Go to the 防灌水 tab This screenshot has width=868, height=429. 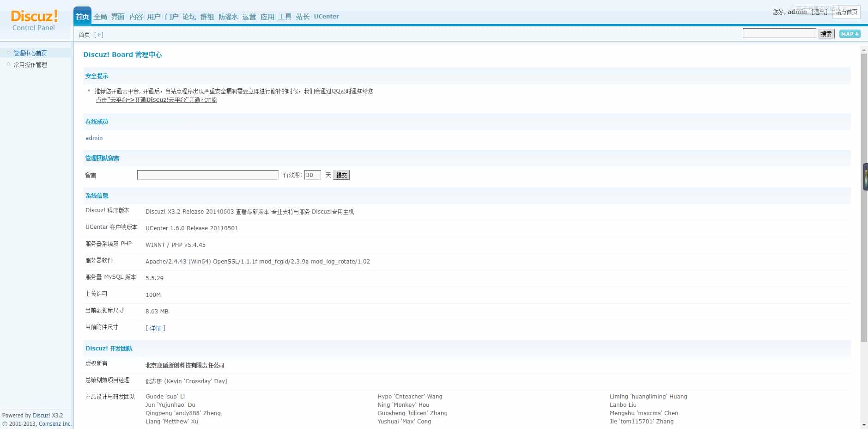228,17
